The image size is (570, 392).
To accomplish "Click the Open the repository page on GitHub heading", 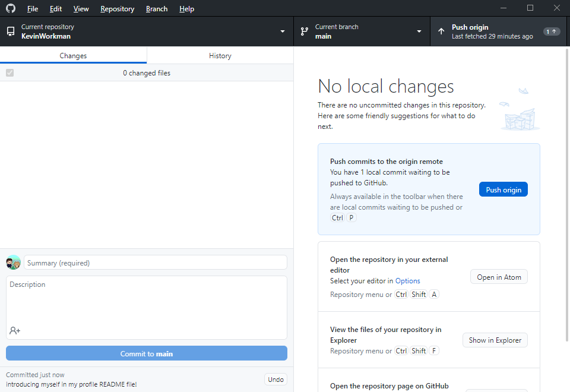I will tap(389, 386).
